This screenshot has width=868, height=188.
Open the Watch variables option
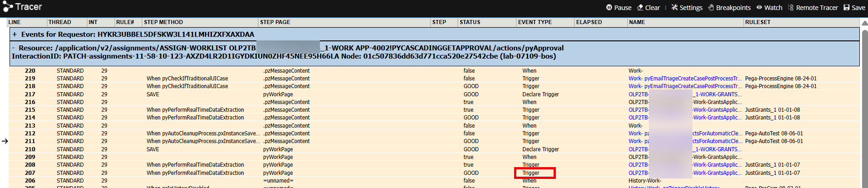tap(769, 8)
